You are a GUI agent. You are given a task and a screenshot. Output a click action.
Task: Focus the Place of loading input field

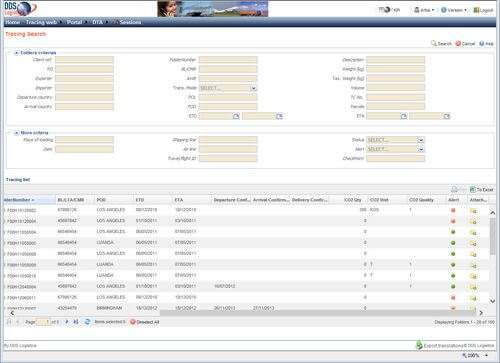point(84,140)
